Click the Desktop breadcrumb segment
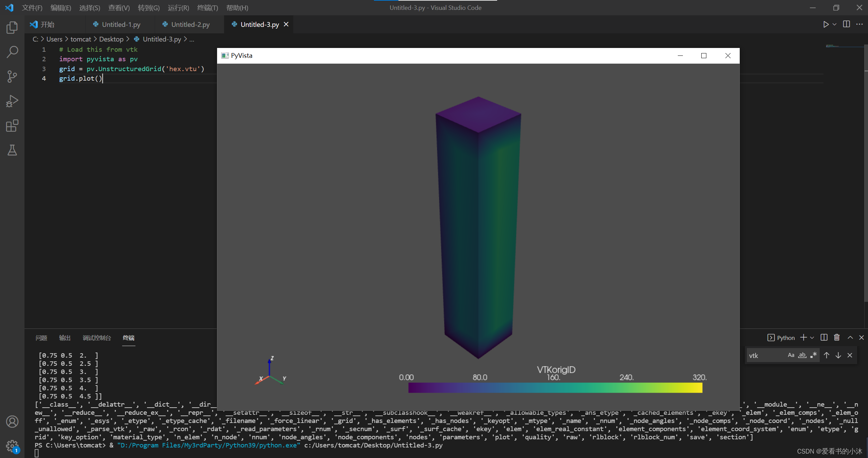 click(x=111, y=39)
